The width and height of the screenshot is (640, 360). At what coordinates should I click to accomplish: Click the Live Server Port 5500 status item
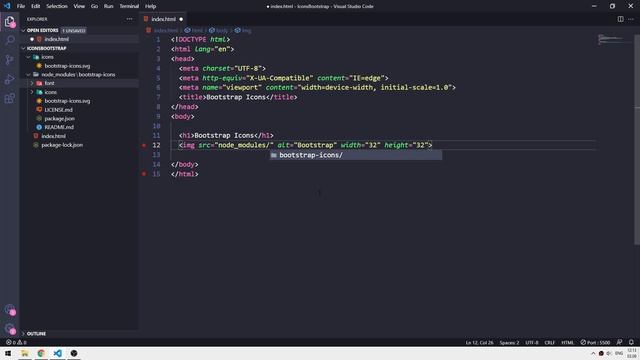click(595, 342)
